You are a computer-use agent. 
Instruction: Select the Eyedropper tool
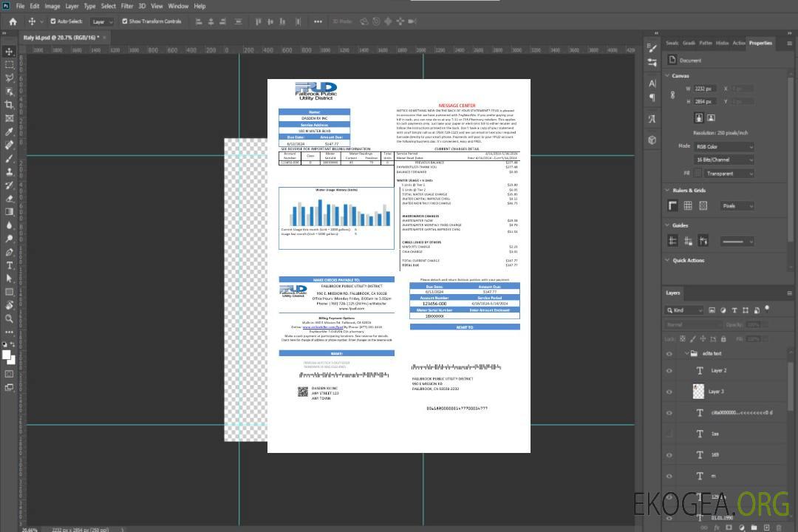(9, 132)
